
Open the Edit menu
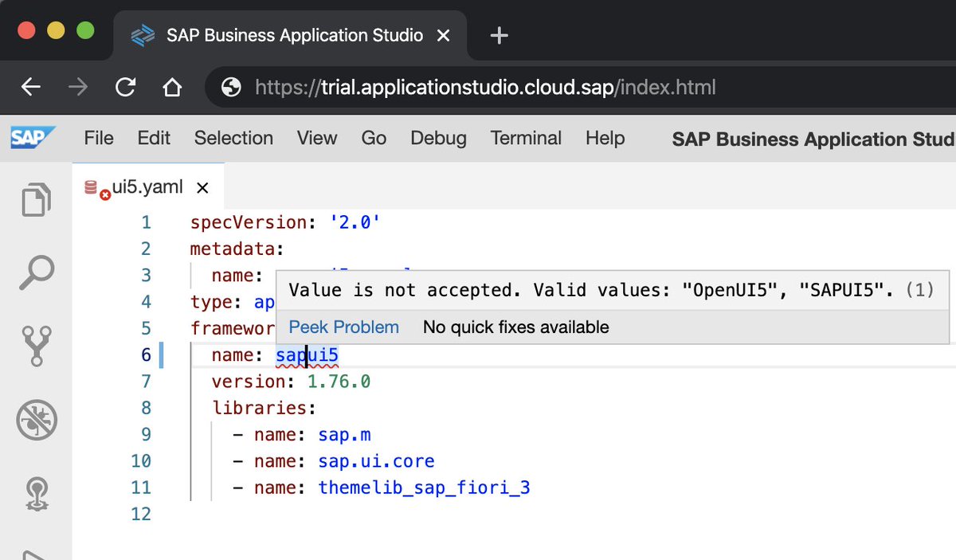click(x=154, y=138)
